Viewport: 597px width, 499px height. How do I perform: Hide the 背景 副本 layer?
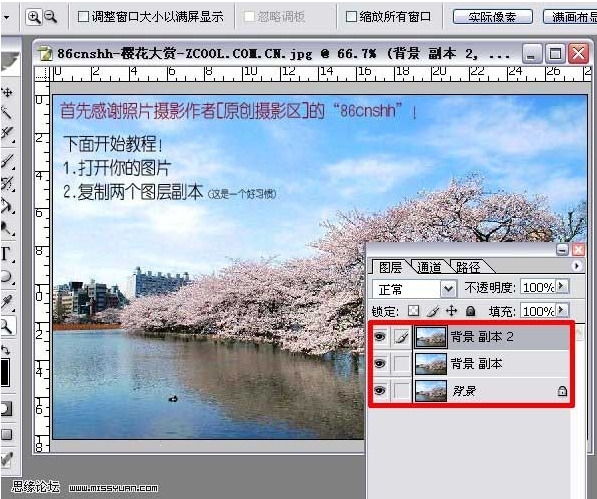(380, 364)
